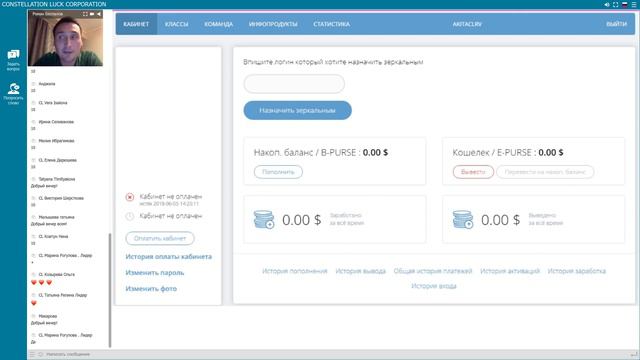Click the Оплатить кабинет button

pos(160,238)
